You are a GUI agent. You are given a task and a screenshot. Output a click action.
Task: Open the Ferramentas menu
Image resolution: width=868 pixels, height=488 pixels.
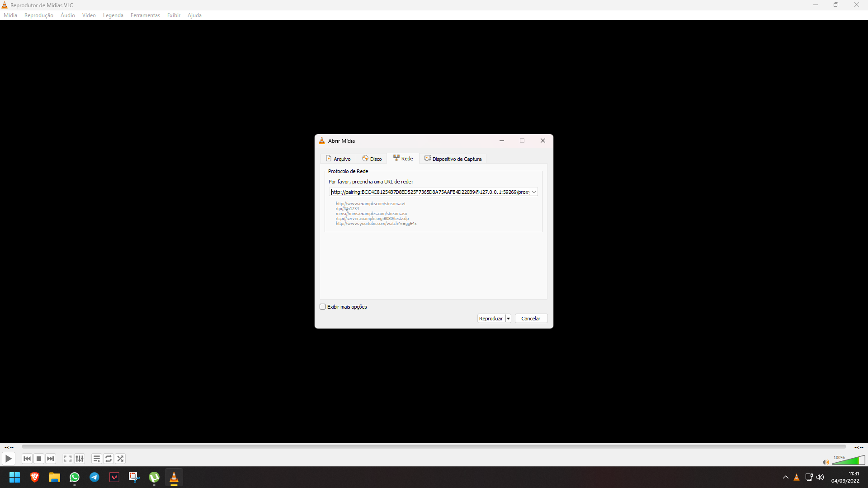145,15
